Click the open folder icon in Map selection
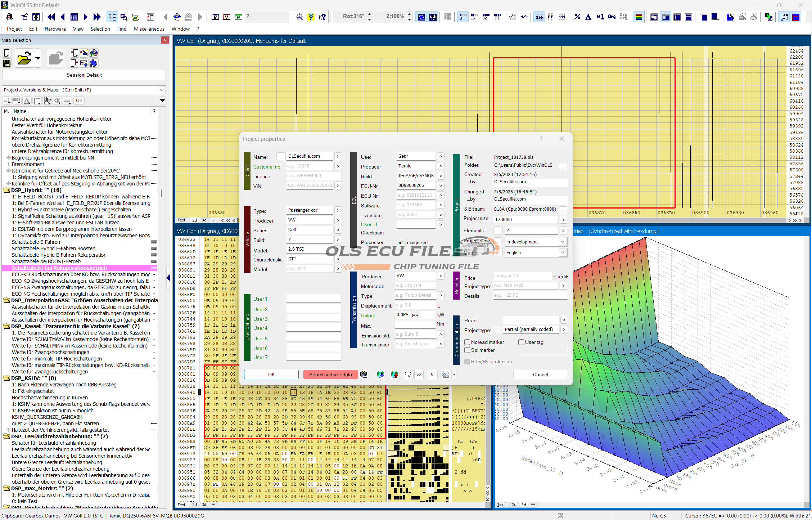This screenshot has height=520, width=812. point(24,58)
